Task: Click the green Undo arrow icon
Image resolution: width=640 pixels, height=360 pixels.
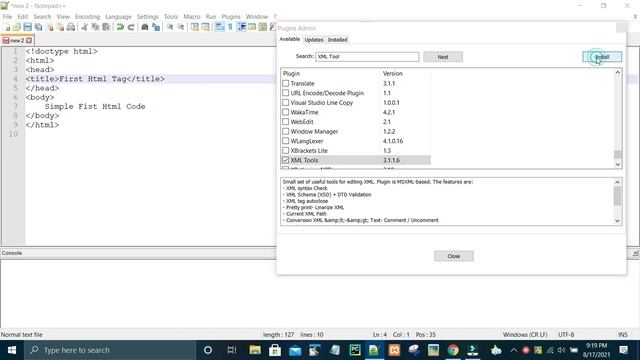Action: pos(120,27)
